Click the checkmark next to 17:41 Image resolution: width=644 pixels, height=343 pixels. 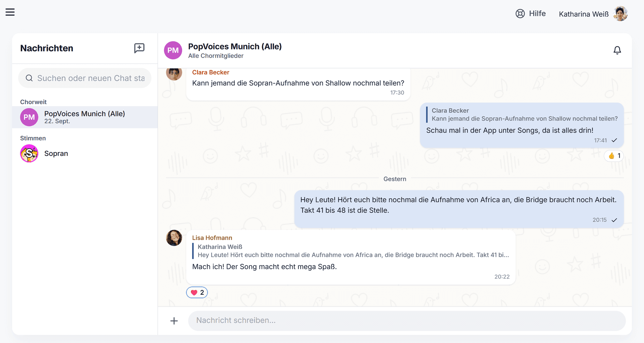(614, 140)
